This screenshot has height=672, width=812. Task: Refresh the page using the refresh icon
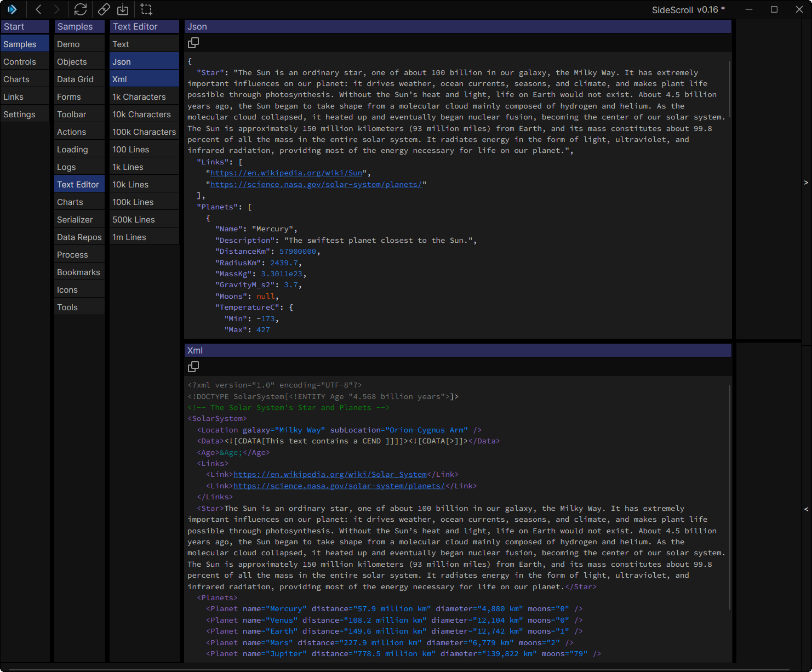coord(81,9)
